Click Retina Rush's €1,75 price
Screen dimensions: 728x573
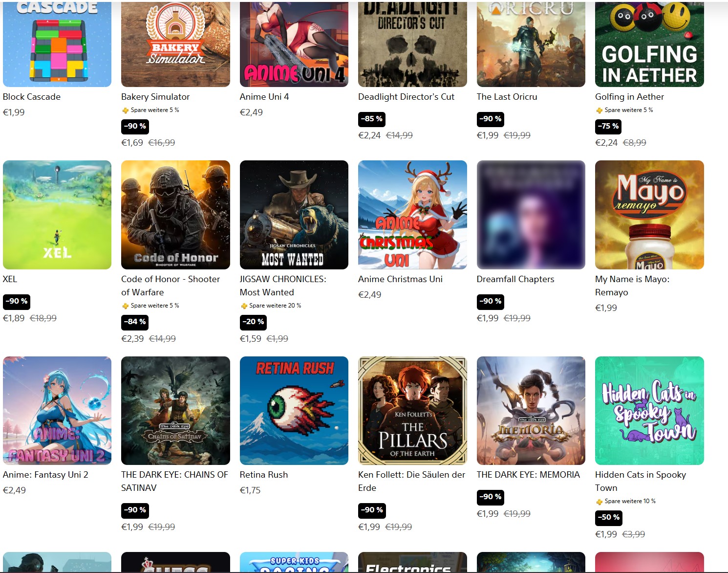[250, 490]
